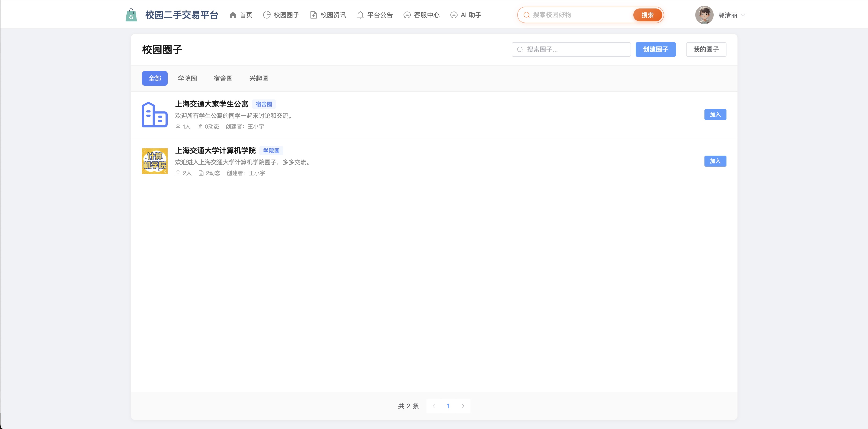Go to previous page arrow in pagination
Screen dimensions: 868x429
pos(434,406)
